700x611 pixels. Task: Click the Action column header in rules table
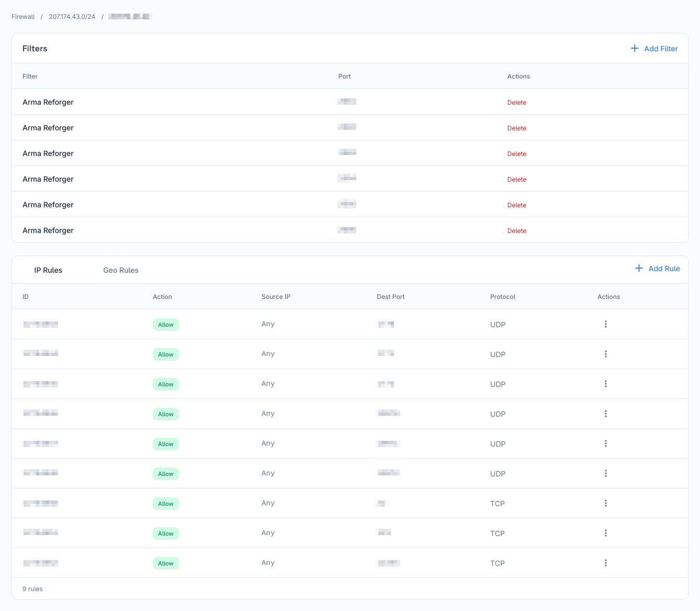pos(162,297)
